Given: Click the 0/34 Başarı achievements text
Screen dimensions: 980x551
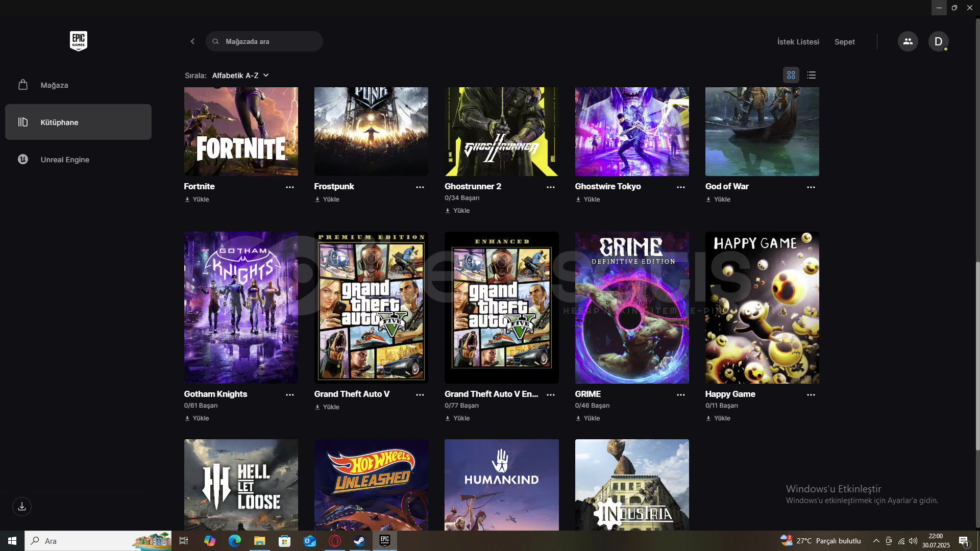Looking at the screenshot, I should point(462,198).
